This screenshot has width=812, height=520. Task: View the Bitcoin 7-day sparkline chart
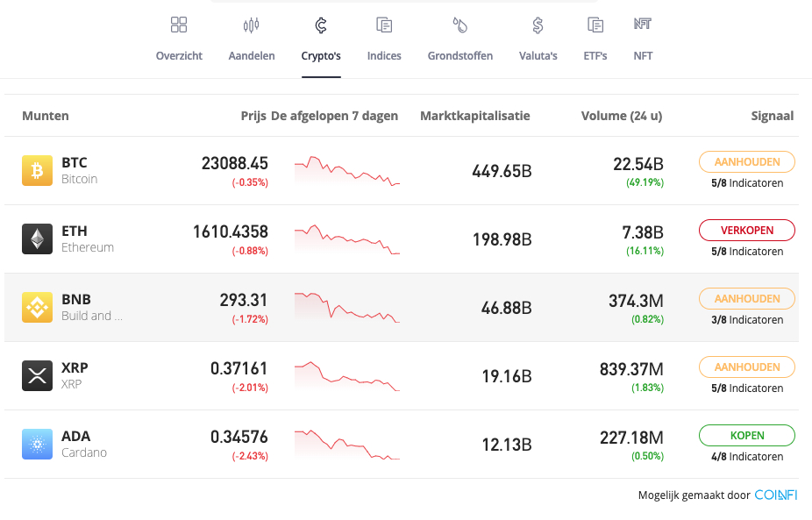(x=347, y=170)
